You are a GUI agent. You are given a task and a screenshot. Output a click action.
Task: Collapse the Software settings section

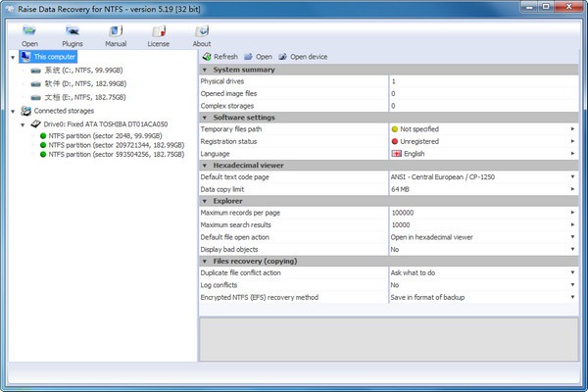point(205,118)
